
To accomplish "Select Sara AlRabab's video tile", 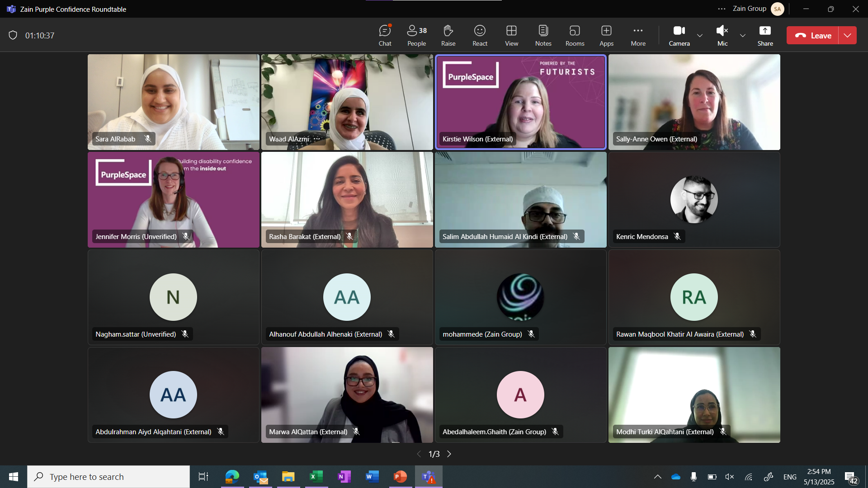I will 174,102.
